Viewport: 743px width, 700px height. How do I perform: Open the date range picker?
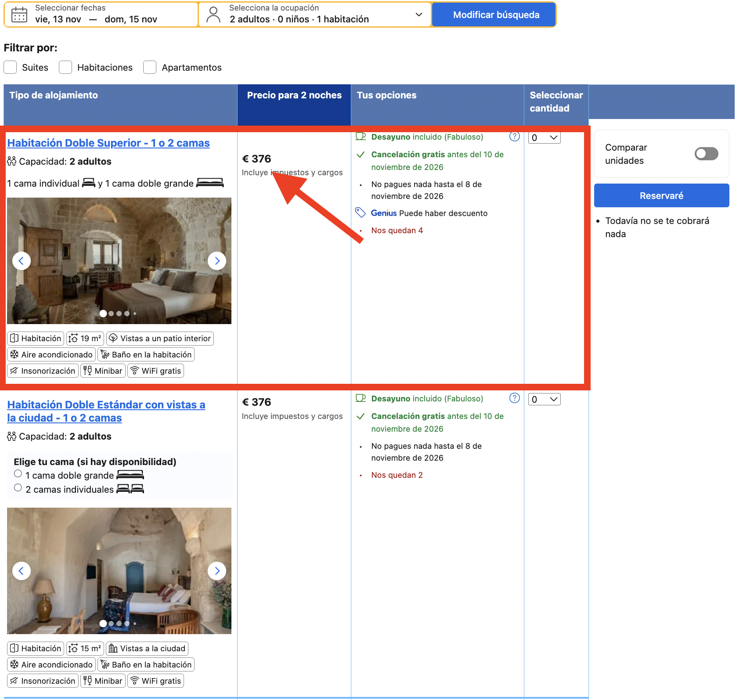101,14
